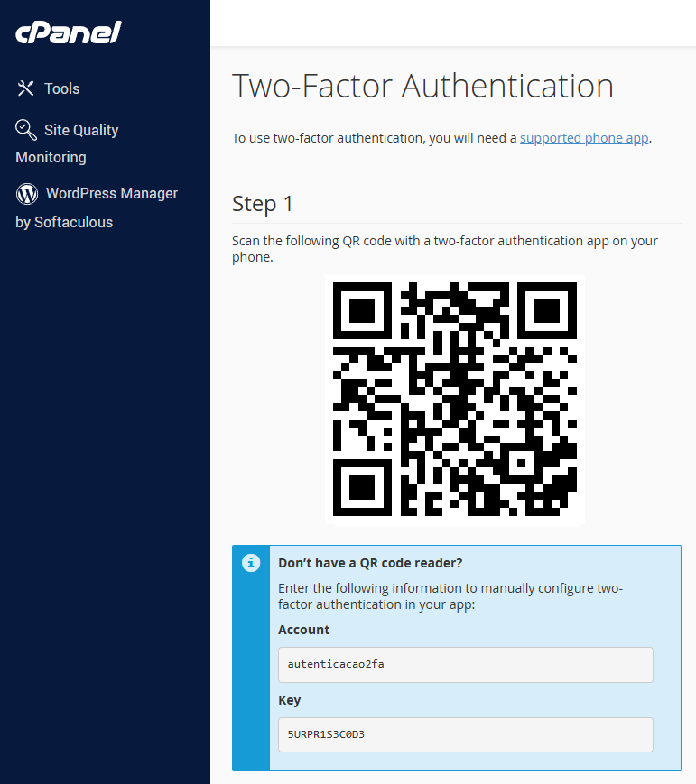Click "Enter the following information" instruction text
The image size is (696, 784).
point(450,596)
